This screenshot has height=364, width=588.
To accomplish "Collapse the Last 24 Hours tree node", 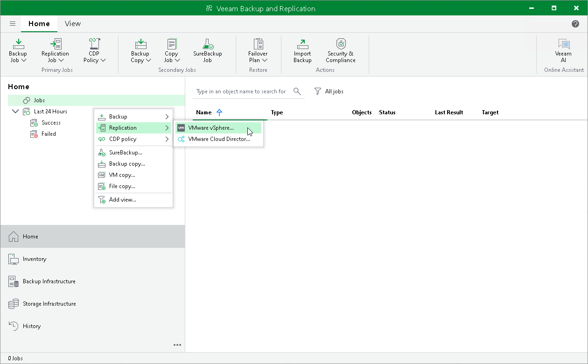I will 15,112.
